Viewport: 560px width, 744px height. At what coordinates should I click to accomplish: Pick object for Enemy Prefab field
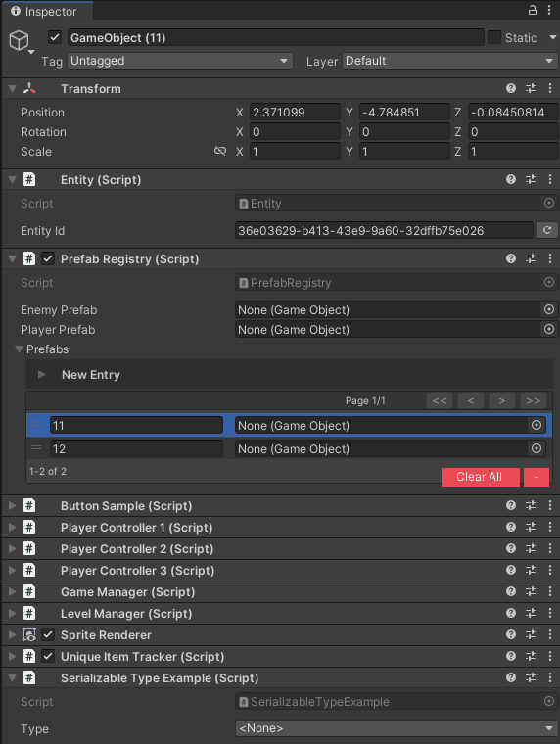549,310
